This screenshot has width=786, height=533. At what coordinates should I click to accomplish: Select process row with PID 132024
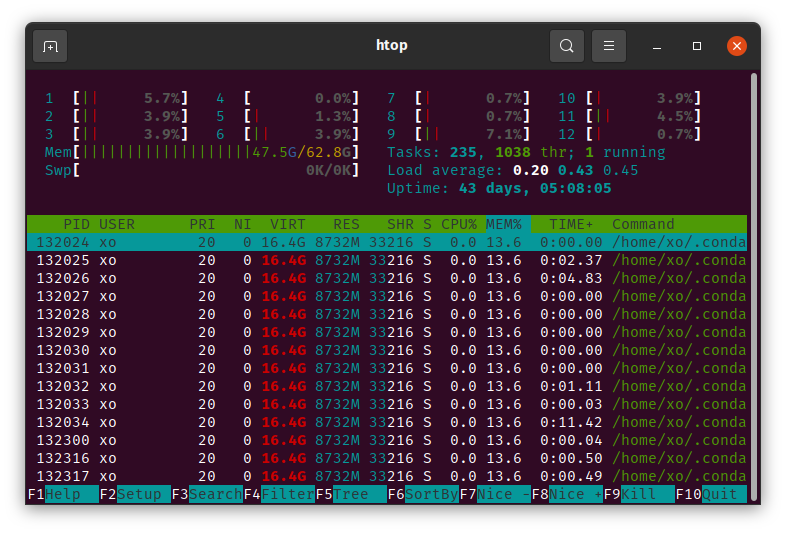tap(387, 242)
